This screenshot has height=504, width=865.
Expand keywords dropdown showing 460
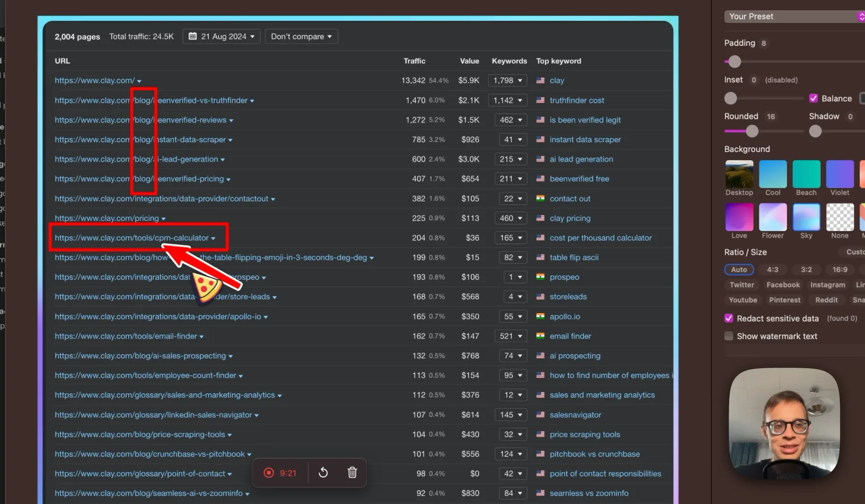click(511, 218)
